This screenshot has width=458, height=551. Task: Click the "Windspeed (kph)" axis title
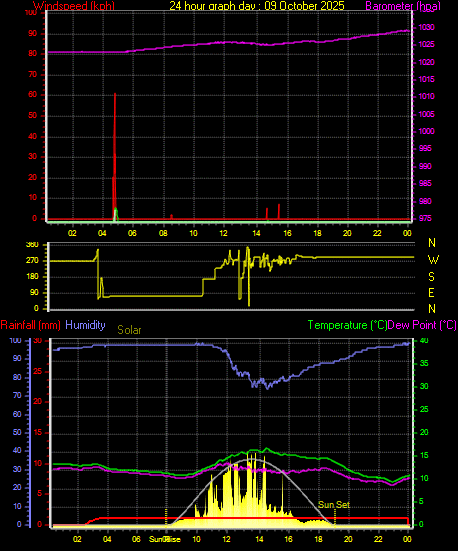pos(74,6)
